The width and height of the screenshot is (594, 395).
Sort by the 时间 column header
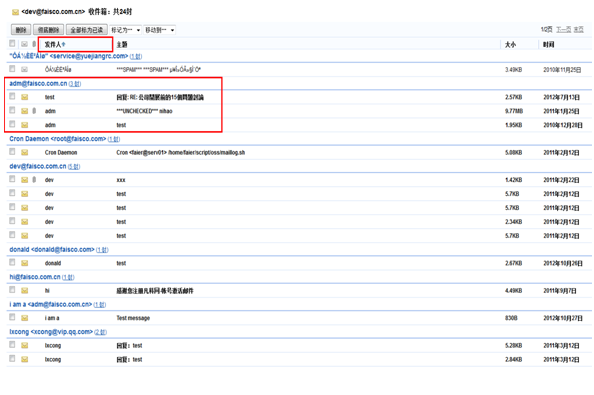[x=548, y=45]
